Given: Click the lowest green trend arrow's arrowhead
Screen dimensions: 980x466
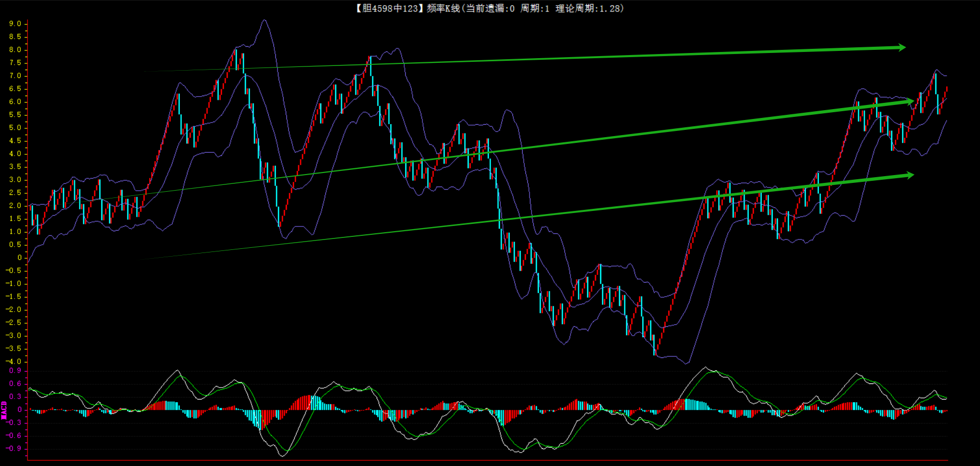Looking at the screenshot, I should 909,176.
